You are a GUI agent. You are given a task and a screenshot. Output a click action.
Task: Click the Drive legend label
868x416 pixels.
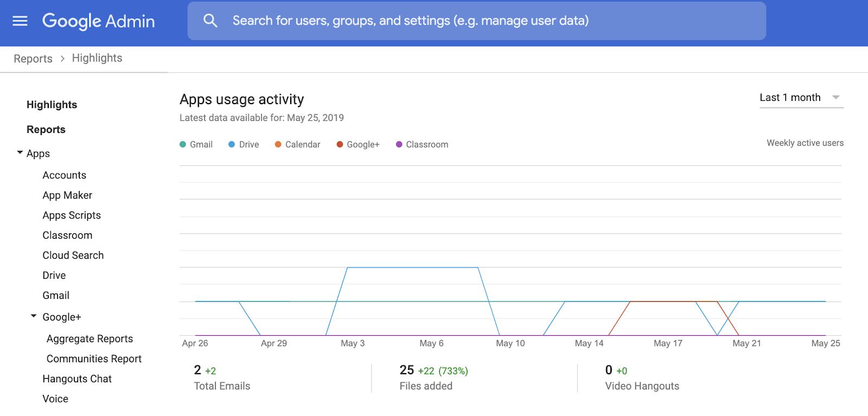point(249,145)
